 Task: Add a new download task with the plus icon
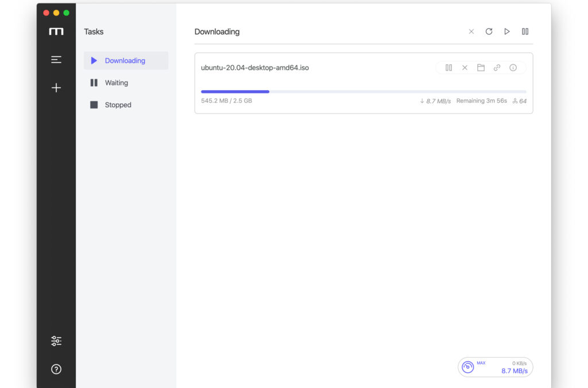coord(56,87)
